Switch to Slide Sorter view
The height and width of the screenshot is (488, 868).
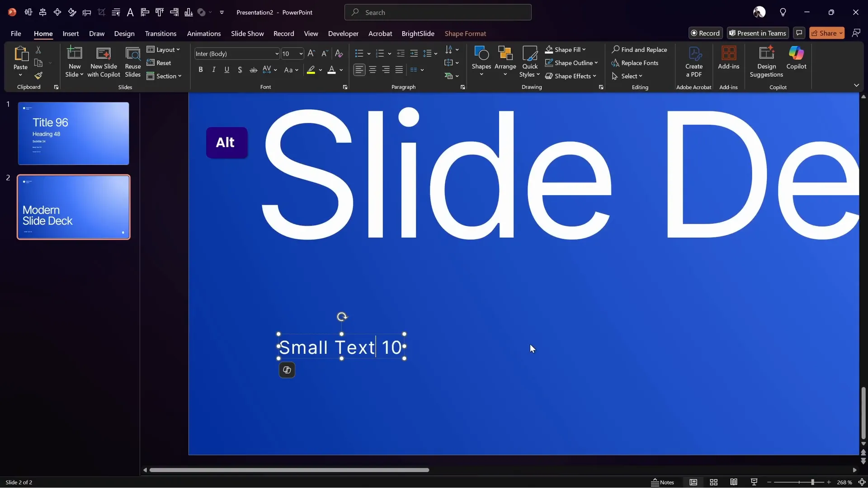pos(714,482)
